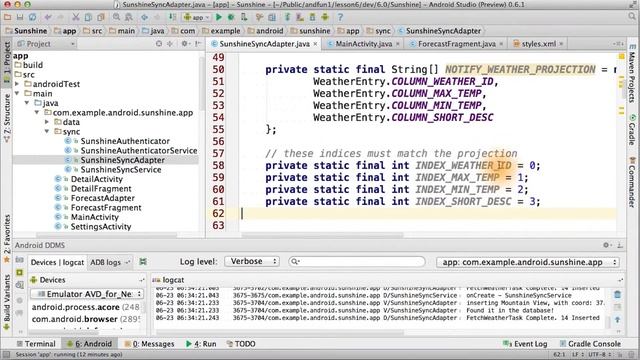Select device from Emulator AVD dropdown
This screenshot has width=640, height=360.
[87, 294]
